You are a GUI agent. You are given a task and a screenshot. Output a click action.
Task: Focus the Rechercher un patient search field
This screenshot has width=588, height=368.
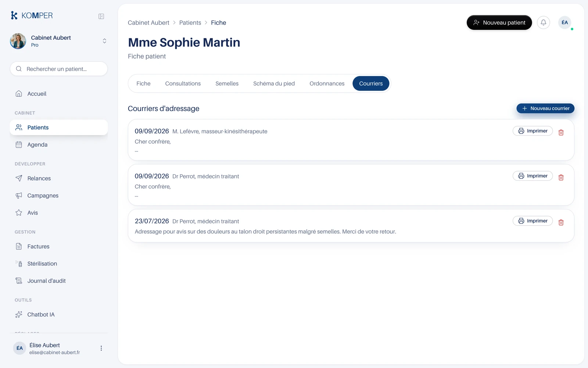click(x=59, y=69)
